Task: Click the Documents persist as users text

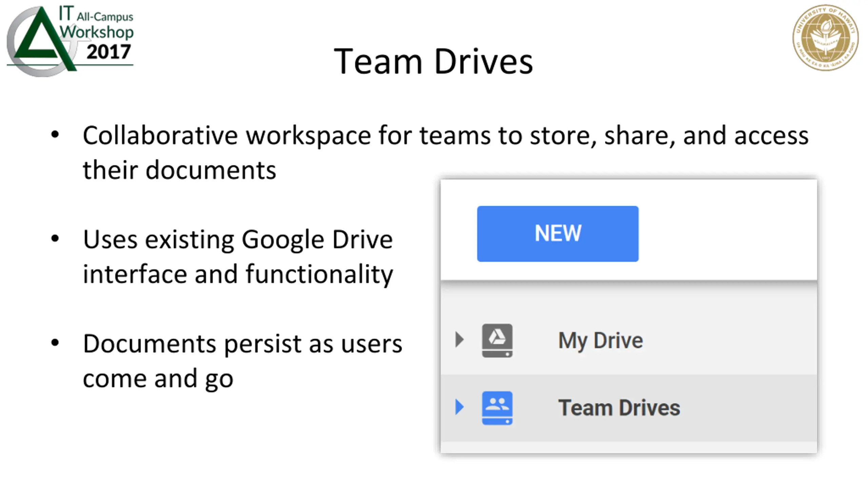Action: click(242, 344)
